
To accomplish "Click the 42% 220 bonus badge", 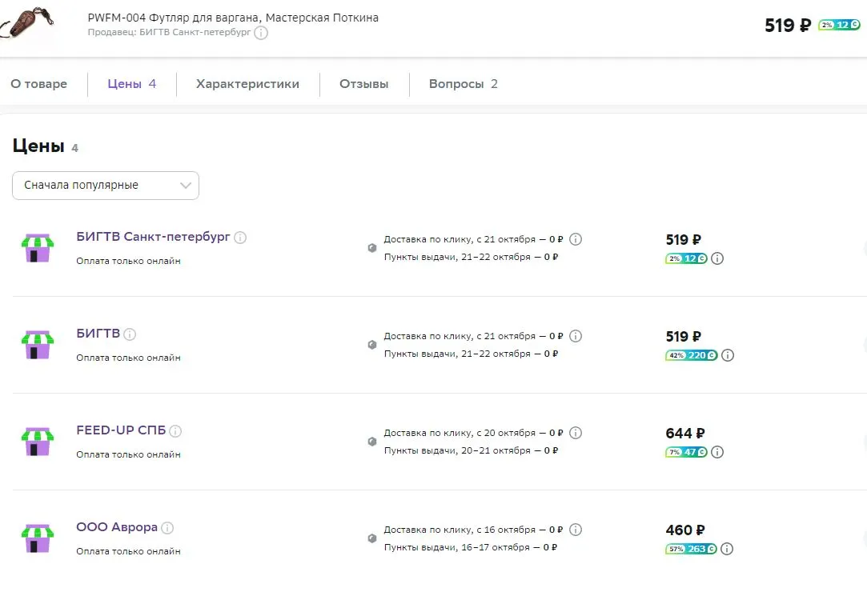I will click(691, 355).
